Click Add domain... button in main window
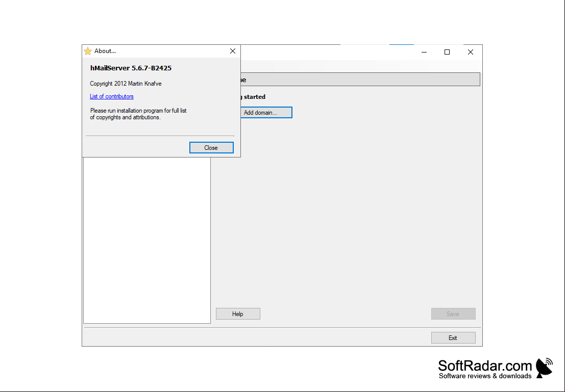The height and width of the screenshot is (392, 565). click(266, 112)
